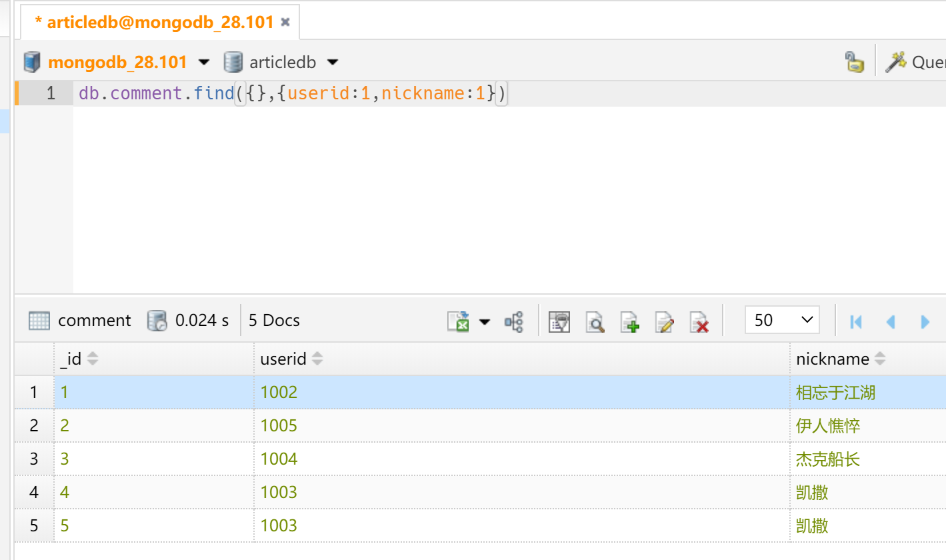Click the export to Excel icon
Viewport: 946px width, 560px height.
458,321
